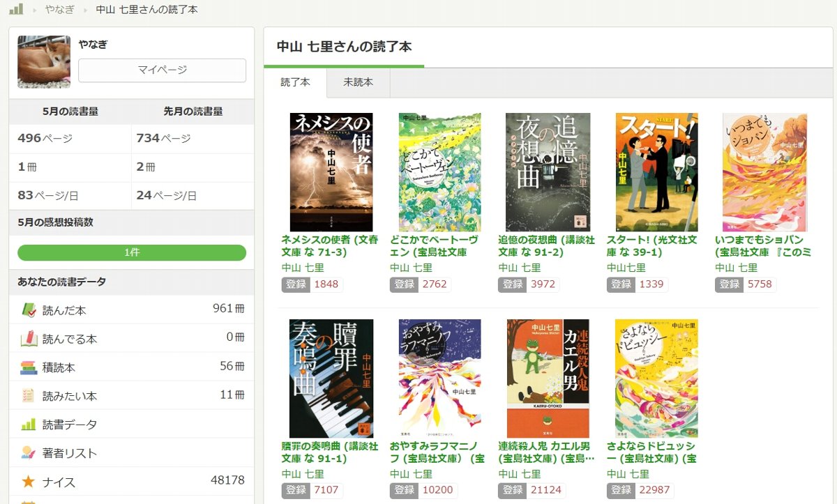Open the bar-chart home icon in breadcrumb
This screenshot has height=504, width=837.
(16, 9)
